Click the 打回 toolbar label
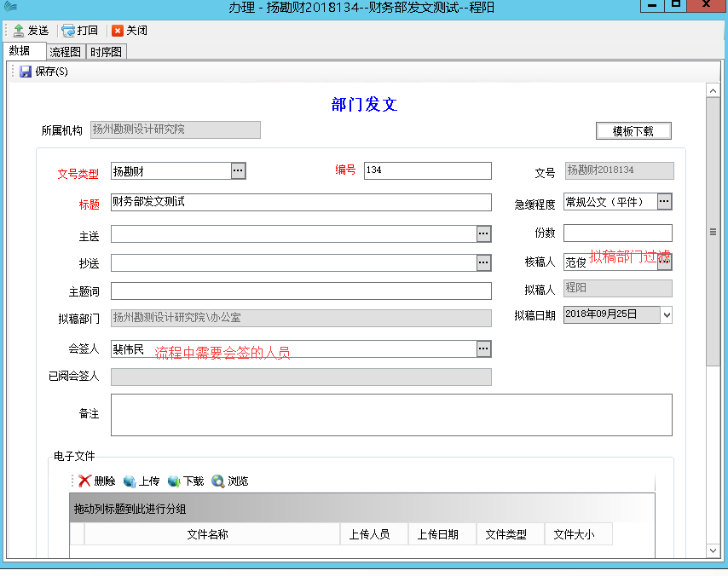The width and height of the screenshot is (728, 576). pyautogui.click(x=88, y=31)
